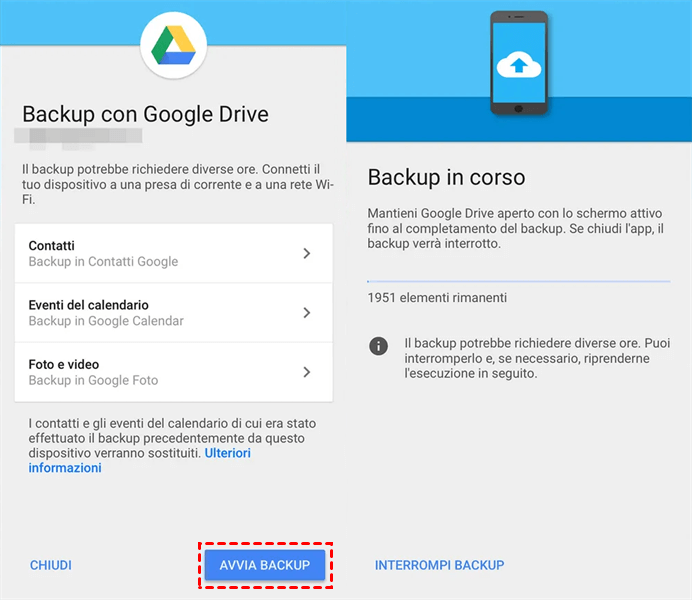692x600 pixels.
Task: Click the info circle icon
Action: 378,346
